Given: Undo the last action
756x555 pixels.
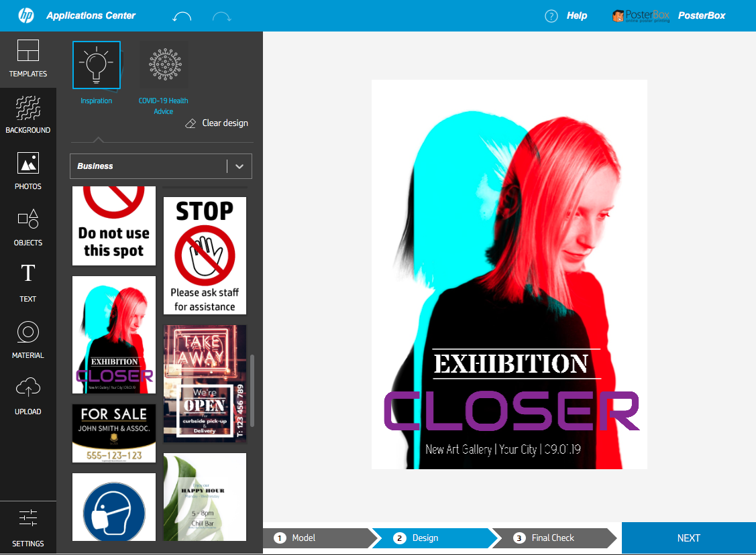Looking at the screenshot, I should tap(182, 16).
